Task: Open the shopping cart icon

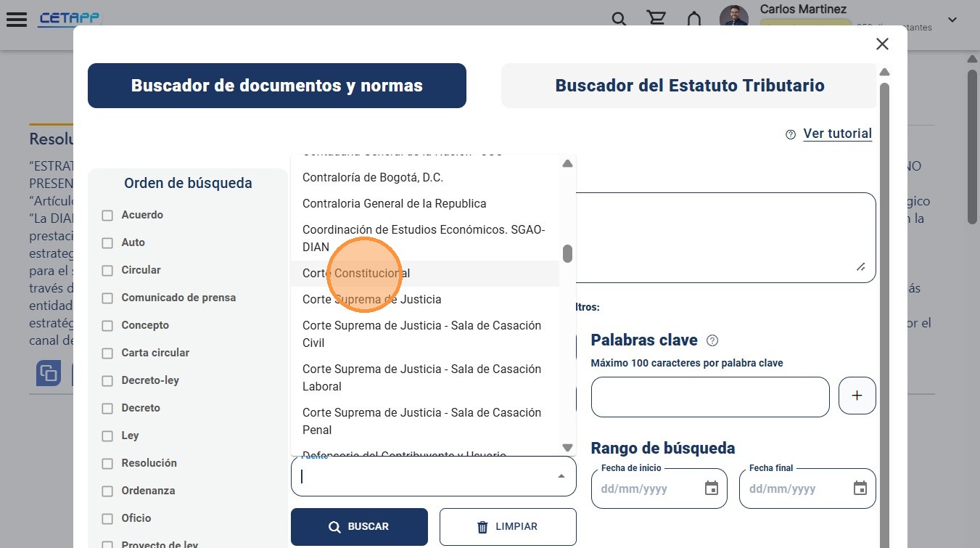Action: click(656, 19)
